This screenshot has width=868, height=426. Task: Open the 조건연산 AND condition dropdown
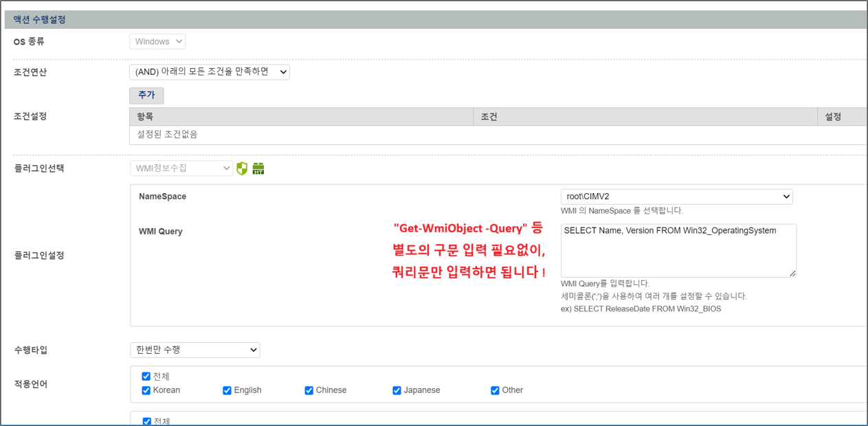coord(208,71)
